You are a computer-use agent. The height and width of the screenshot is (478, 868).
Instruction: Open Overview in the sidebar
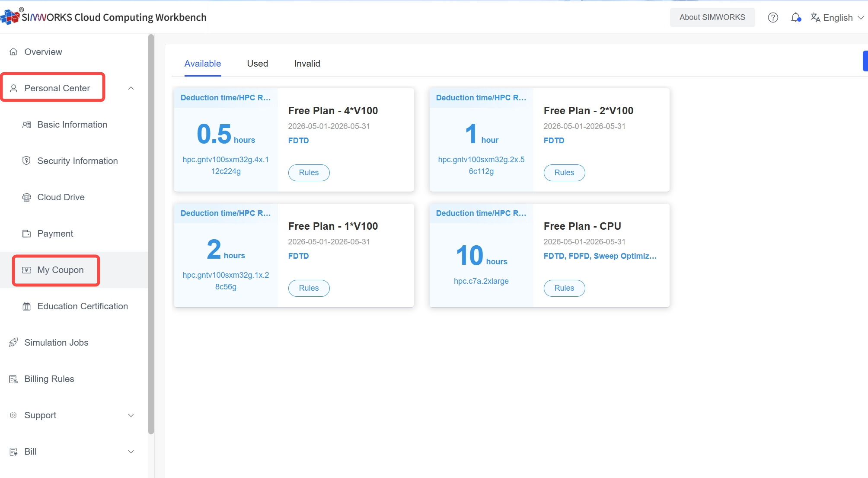pos(74,52)
